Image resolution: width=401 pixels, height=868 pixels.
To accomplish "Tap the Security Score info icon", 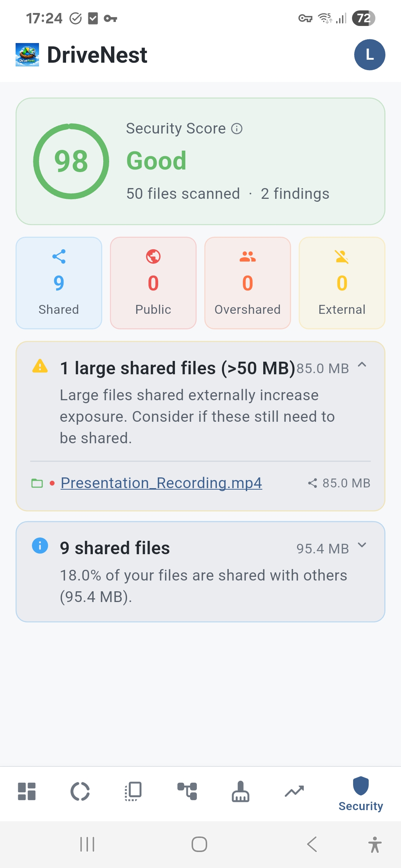I will 237,129.
